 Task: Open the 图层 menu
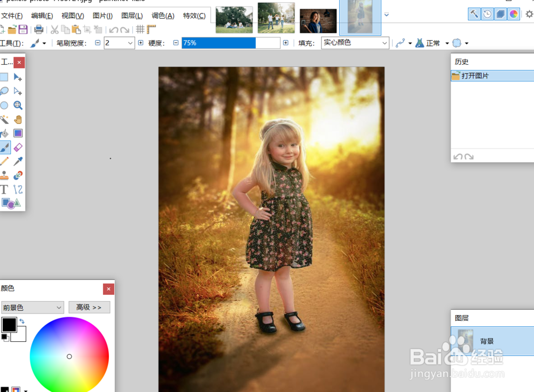tap(132, 16)
